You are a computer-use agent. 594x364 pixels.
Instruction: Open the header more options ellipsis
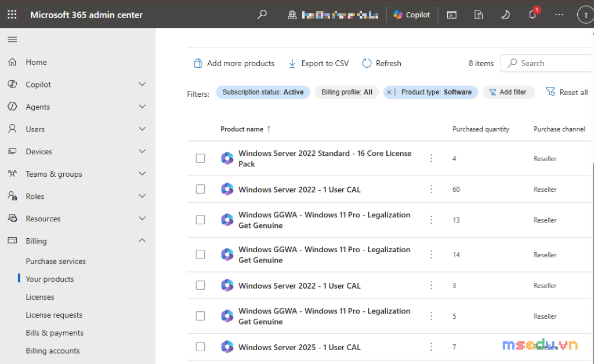559,14
